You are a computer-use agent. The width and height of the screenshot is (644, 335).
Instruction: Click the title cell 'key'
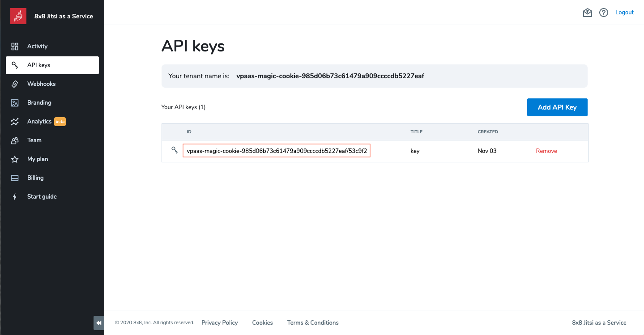point(415,151)
